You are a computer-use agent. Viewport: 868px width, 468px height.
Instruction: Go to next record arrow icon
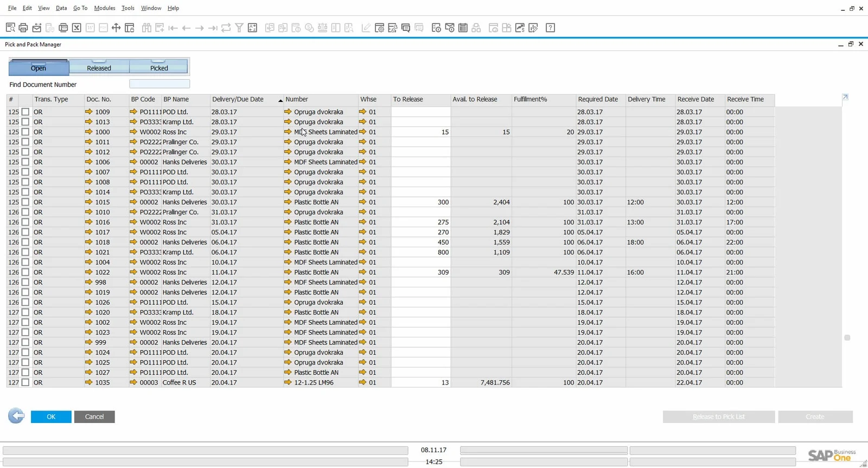click(x=200, y=28)
